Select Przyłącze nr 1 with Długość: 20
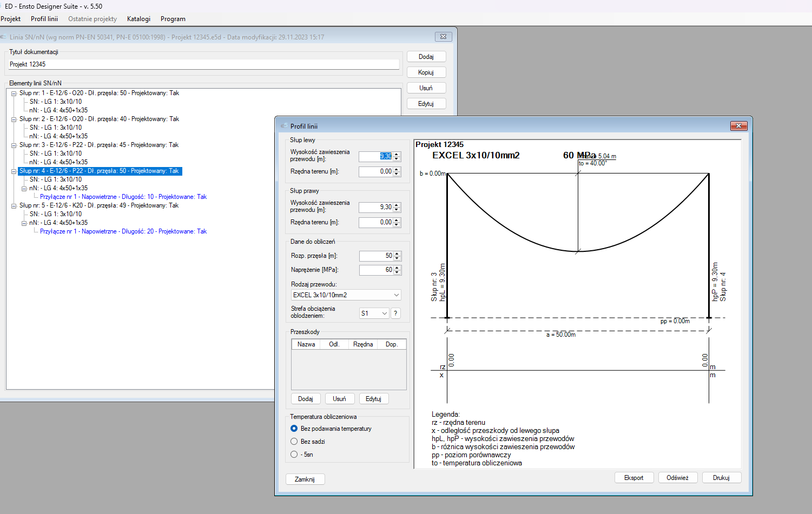Viewport: 812px width, 514px height. [x=123, y=231]
